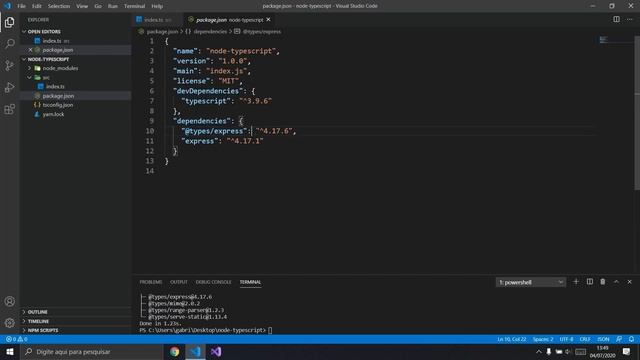The image size is (640, 360).
Task: Open the Accounts menu icon
Action: tap(10, 301)
